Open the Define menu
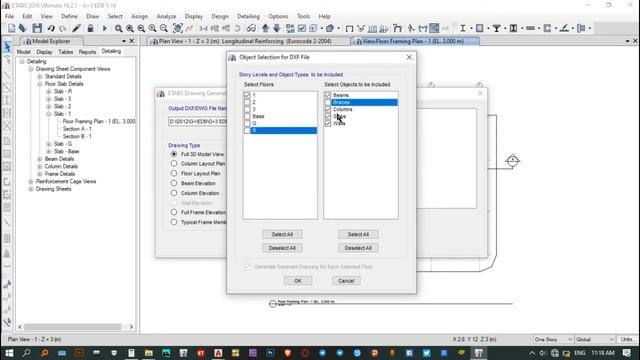Image resolution: width=640 pixels, height=360 pixels. coord(69,16)
